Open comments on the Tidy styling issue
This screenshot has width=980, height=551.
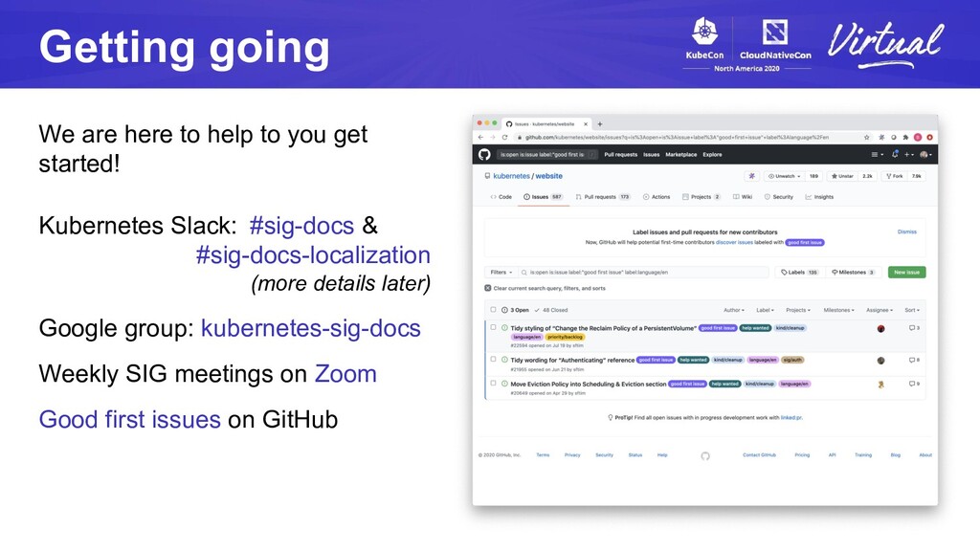(x=914, y=327)
